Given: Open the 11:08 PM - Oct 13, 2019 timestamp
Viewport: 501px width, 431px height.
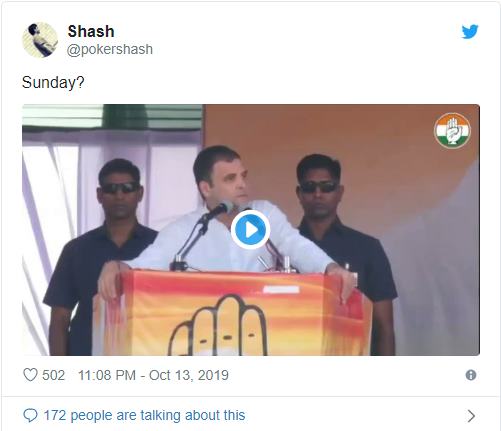Looking at the screenshot, I should tap(153, 375).
